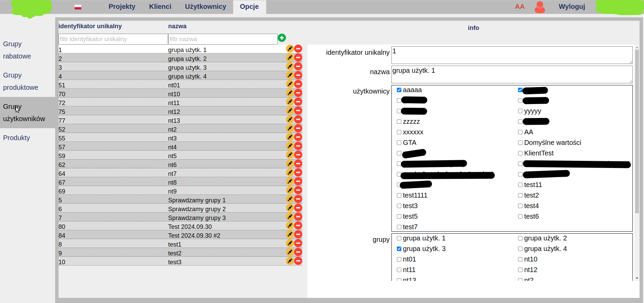Viewport: 644px width, 303px height.
Task: Open the red user profile avatar icon
Action: tap(540, 7)
